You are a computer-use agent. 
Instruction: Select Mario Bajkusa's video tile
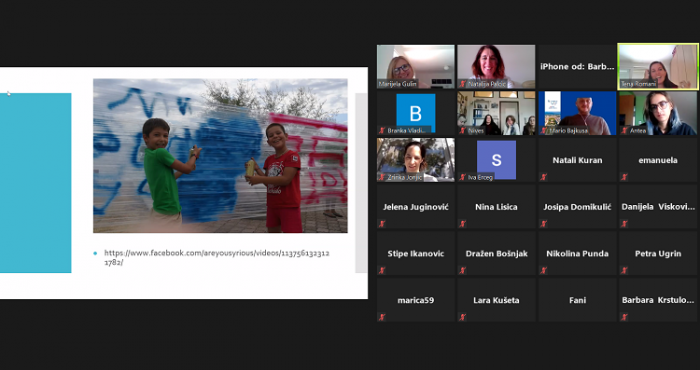(577, 113)
